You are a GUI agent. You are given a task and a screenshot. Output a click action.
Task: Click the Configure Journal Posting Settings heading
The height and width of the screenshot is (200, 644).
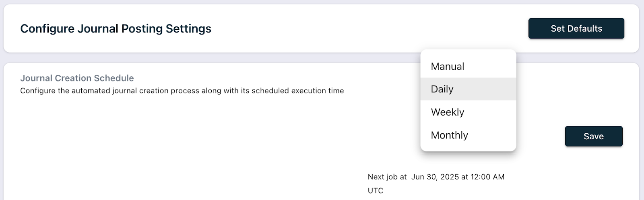point(116,29)
